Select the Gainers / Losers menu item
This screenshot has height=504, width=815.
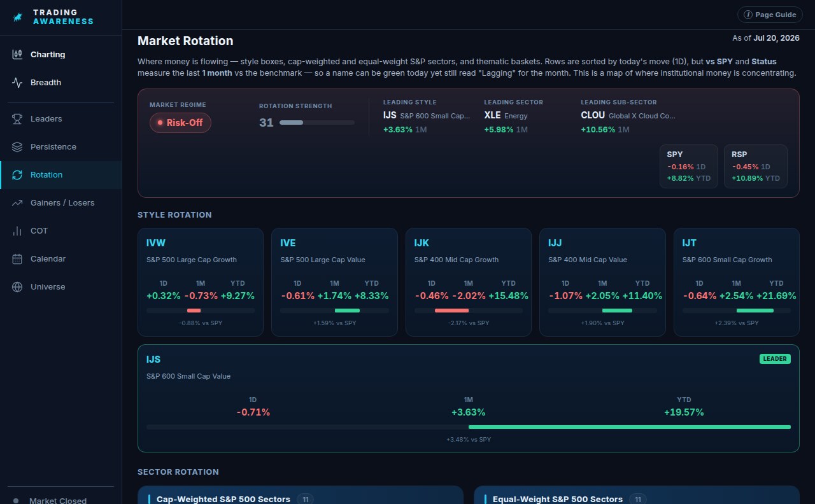(x=61, y=203)
